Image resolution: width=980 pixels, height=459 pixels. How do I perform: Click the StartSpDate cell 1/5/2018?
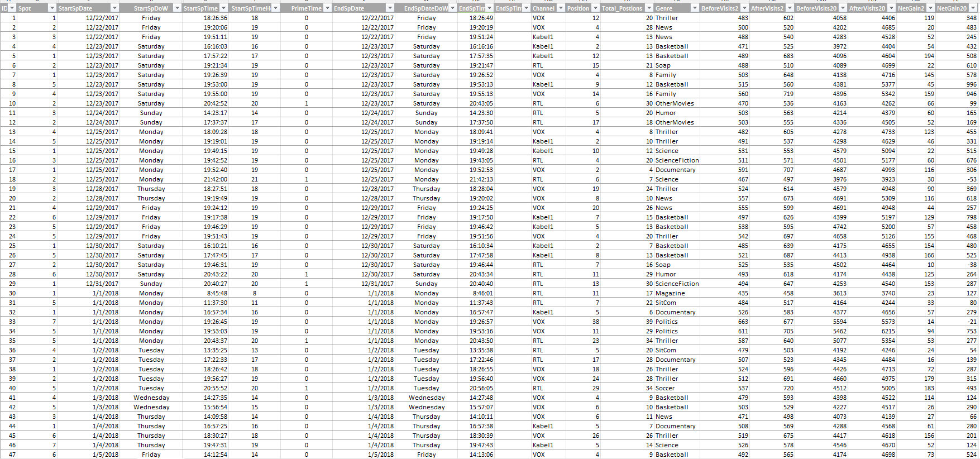point(88,455)
